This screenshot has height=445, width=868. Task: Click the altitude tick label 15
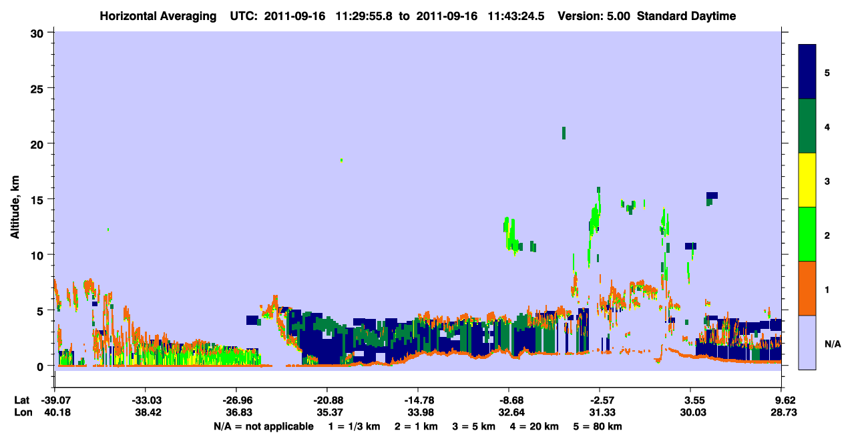pos(38,199)
